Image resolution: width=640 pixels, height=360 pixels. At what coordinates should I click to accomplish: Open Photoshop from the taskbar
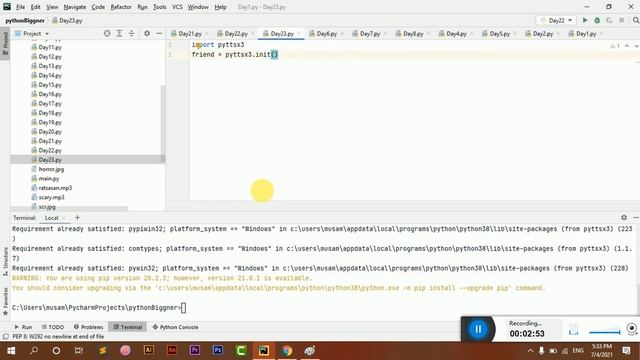coord(218,351)
